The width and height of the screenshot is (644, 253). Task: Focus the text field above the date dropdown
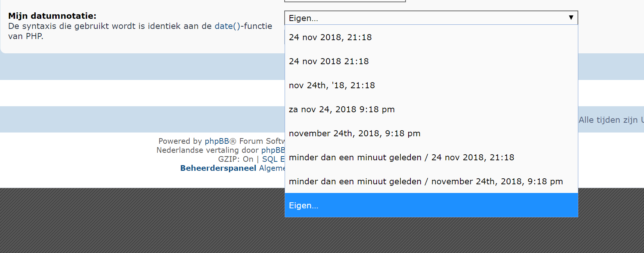pos(345,1)
